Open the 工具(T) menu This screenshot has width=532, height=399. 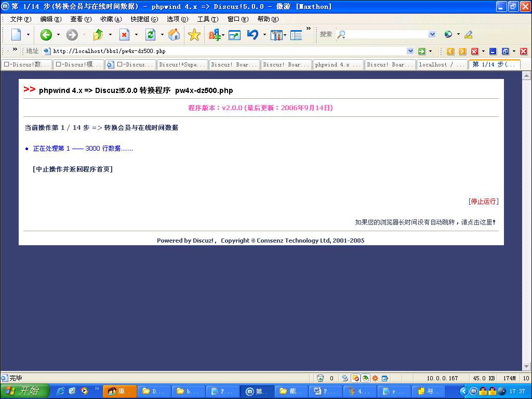[x=208, y=19]
